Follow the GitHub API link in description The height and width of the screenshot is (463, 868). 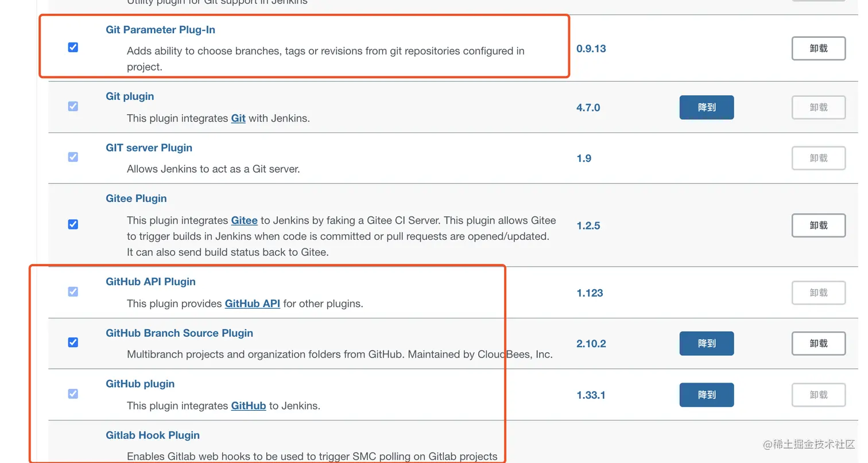[x=253, y=304]
